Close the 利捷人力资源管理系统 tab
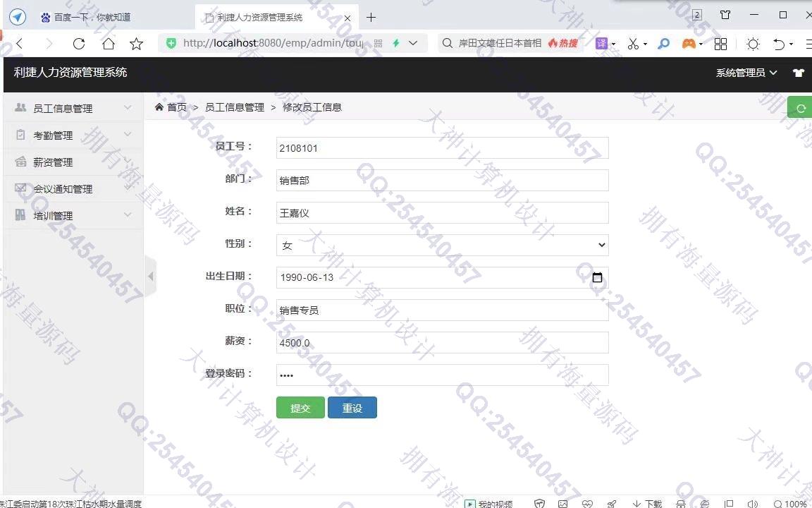 pos(347,18)
